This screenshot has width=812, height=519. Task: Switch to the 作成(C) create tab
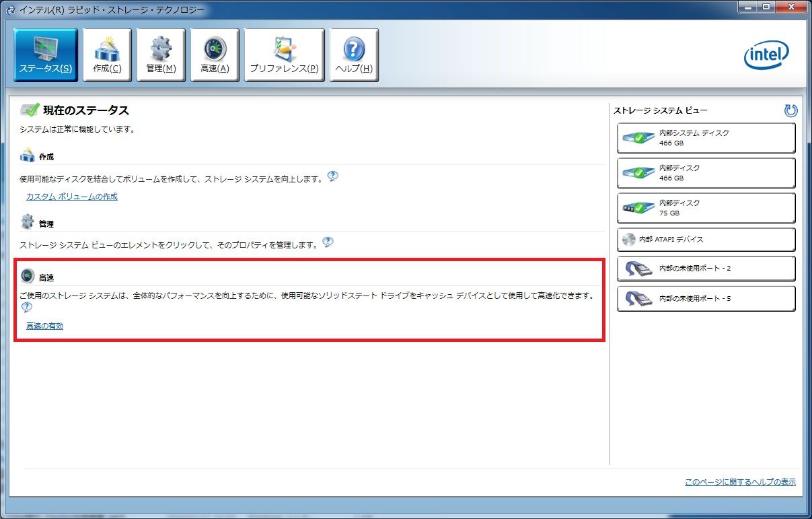[107, 55]
